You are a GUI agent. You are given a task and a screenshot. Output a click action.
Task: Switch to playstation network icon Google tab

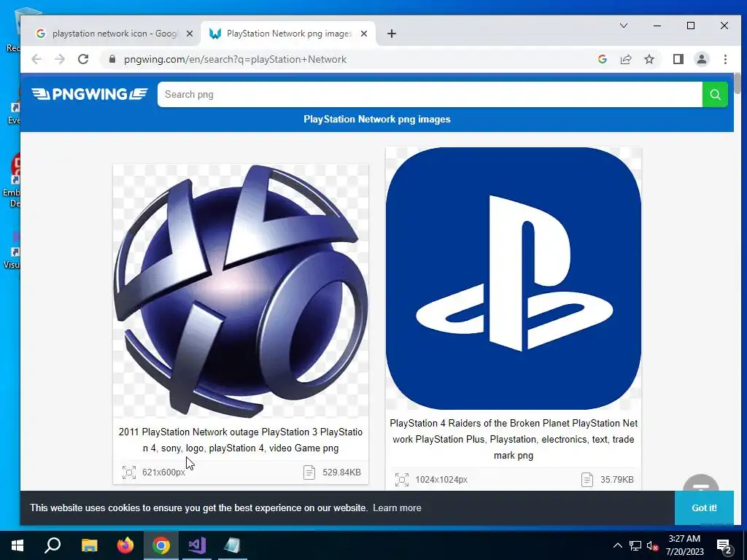(x=115, y=34)
